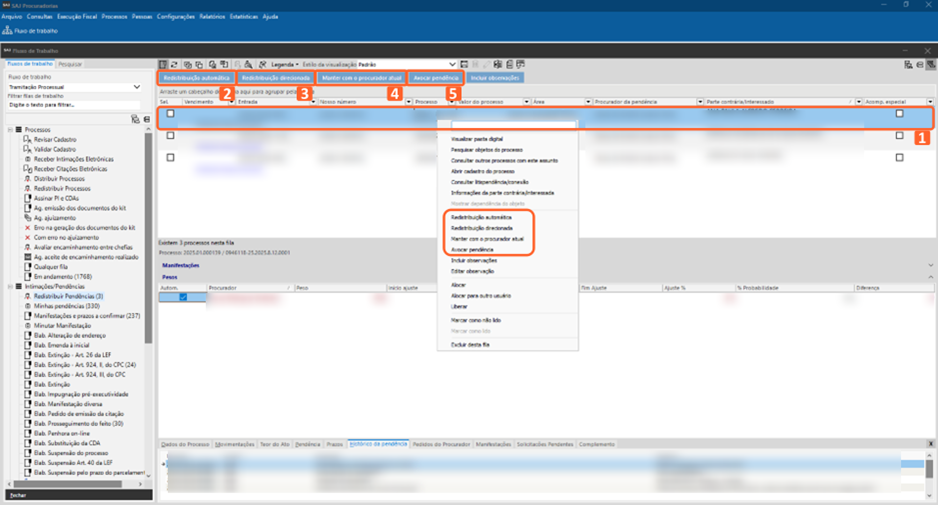Click the Revisar Cadastro queue icon
The image size is (938, 505).
[27, 139]
